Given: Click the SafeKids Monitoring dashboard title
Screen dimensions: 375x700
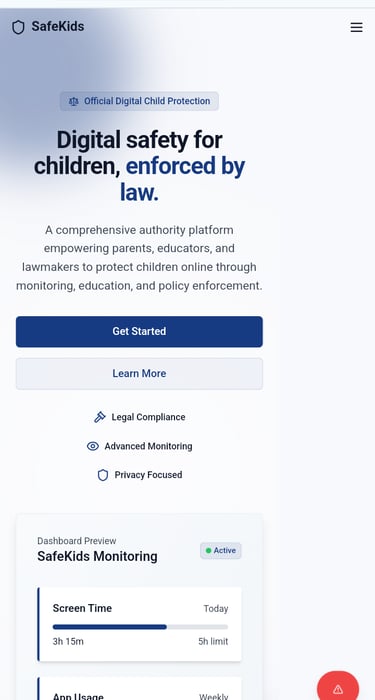Looking at the screenshot, I should coord(97,557).
